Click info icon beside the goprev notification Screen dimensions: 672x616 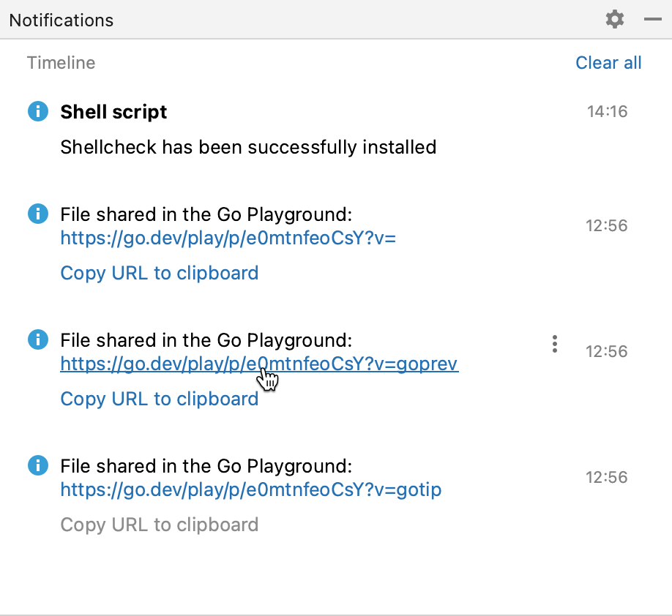click(x=37, y=340)
